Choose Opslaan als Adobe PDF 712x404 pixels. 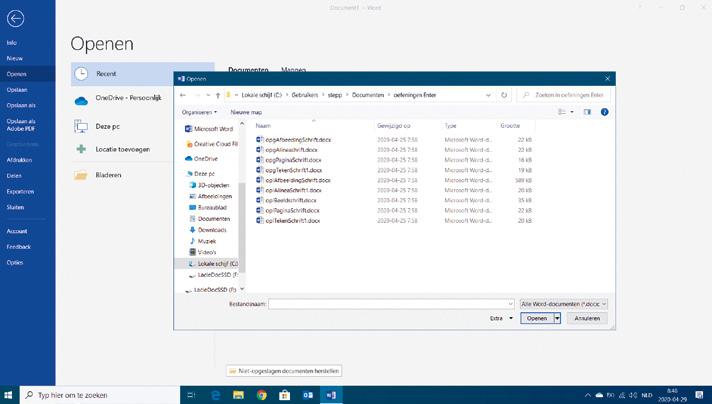click(21, 125)
